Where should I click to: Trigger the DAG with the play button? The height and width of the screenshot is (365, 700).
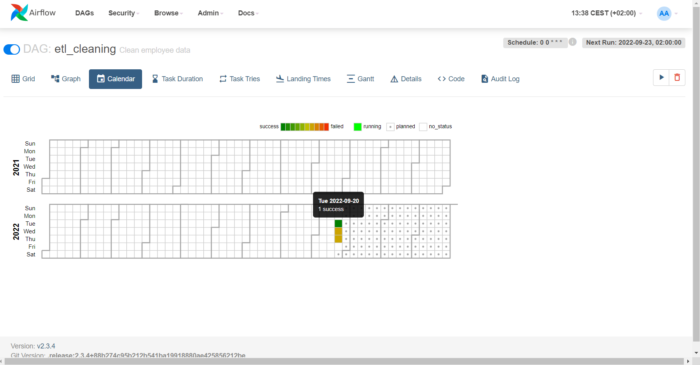click(x=661, y=78)
